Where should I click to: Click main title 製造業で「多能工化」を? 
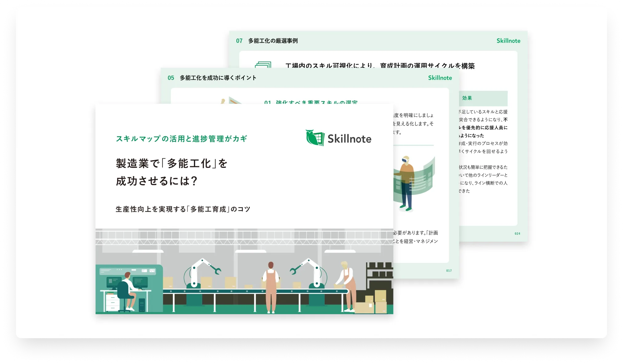pos(171,163)
